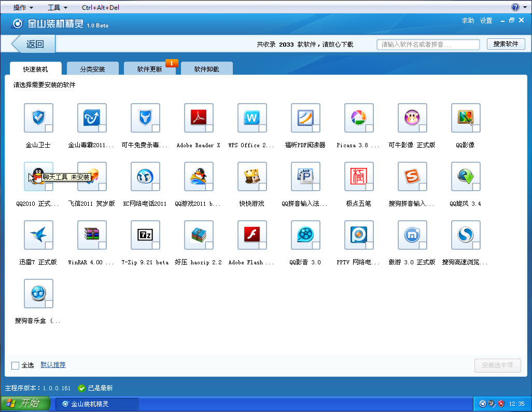Open the 操作 dropdown menu
This screenshot has width=532, height=412.
(x=23, y=7)
